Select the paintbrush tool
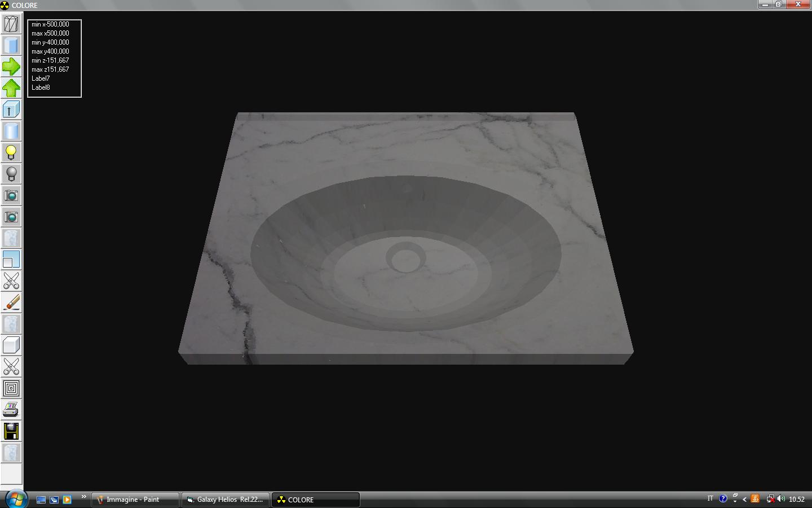This screenshot has width=812, height=508. pos(11,303)
